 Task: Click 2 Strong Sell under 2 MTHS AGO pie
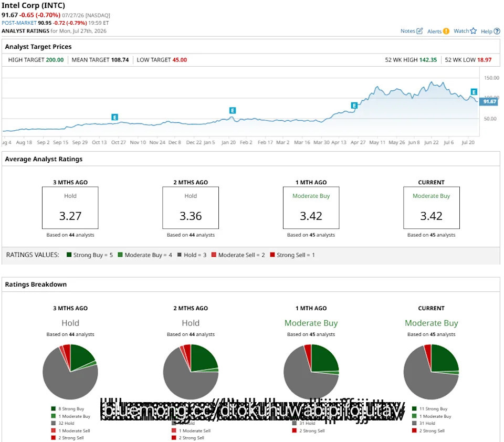[x=188, y=438]
